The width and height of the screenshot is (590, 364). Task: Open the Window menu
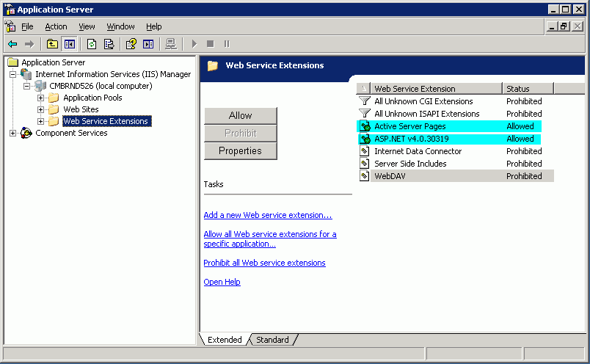click(x=120, y=26)
